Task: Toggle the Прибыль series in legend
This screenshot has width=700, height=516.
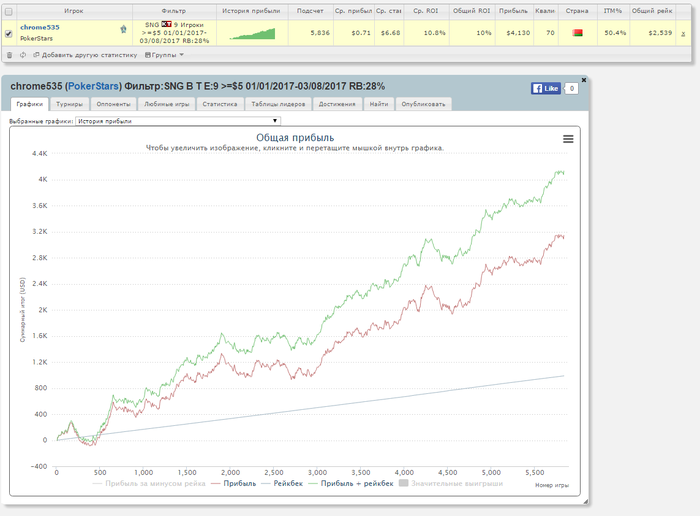Action: pos(237,483)
